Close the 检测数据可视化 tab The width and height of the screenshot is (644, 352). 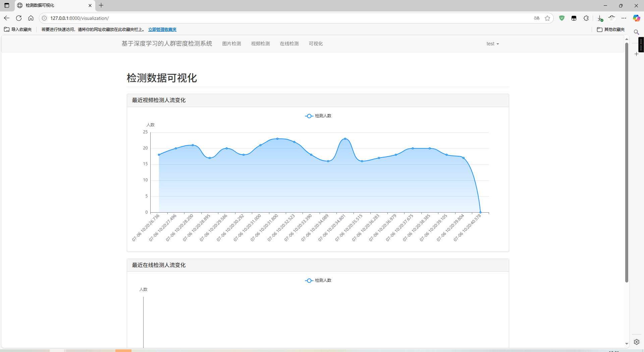tap(90, 5)
